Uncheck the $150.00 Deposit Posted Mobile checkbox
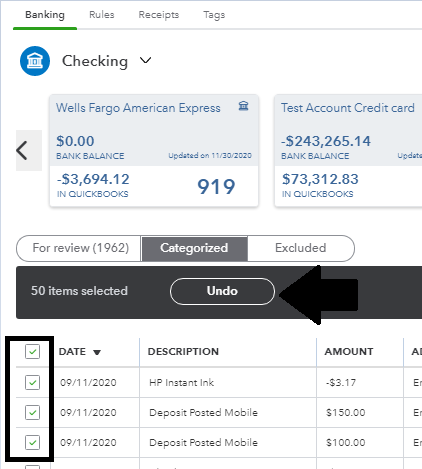422x469 pixels. tap(32, 412)
